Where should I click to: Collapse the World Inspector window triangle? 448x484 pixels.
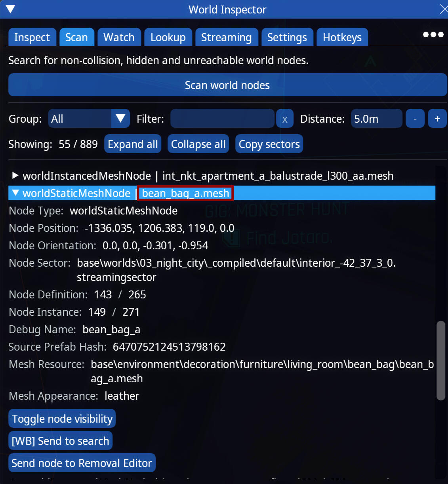point(10,9)
